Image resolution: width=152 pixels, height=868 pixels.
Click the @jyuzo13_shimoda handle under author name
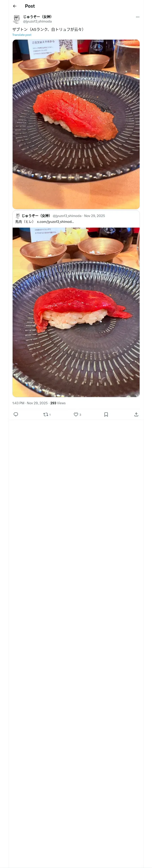(x=37, y=21)
